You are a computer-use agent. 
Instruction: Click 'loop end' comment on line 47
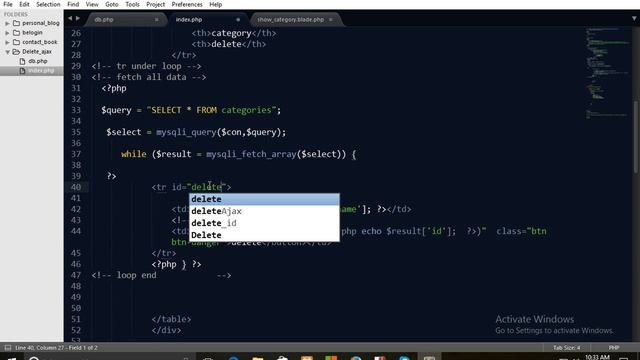click(136, 276)
